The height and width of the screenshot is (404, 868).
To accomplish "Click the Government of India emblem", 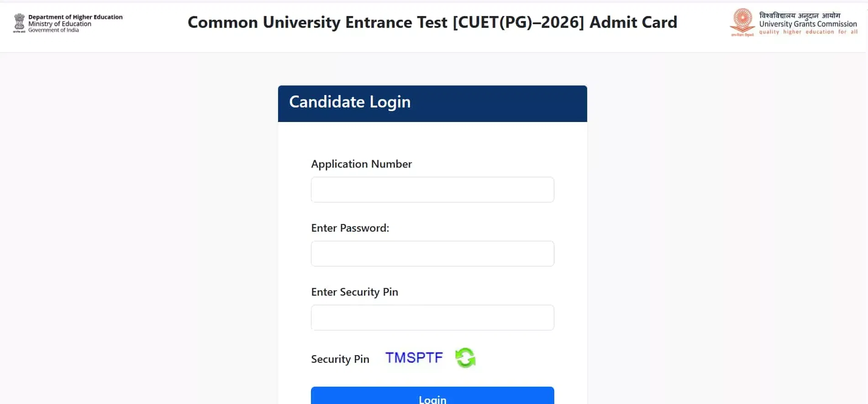I will click(x=19, y=23).
